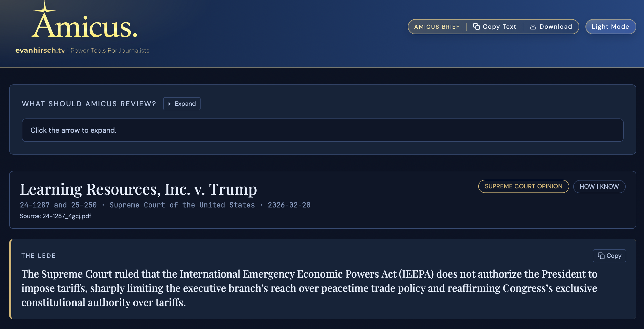Click the Copy label in The Lede
Image resolution: width=644 pixels, height=329 pixels.
tap(614, 256)
